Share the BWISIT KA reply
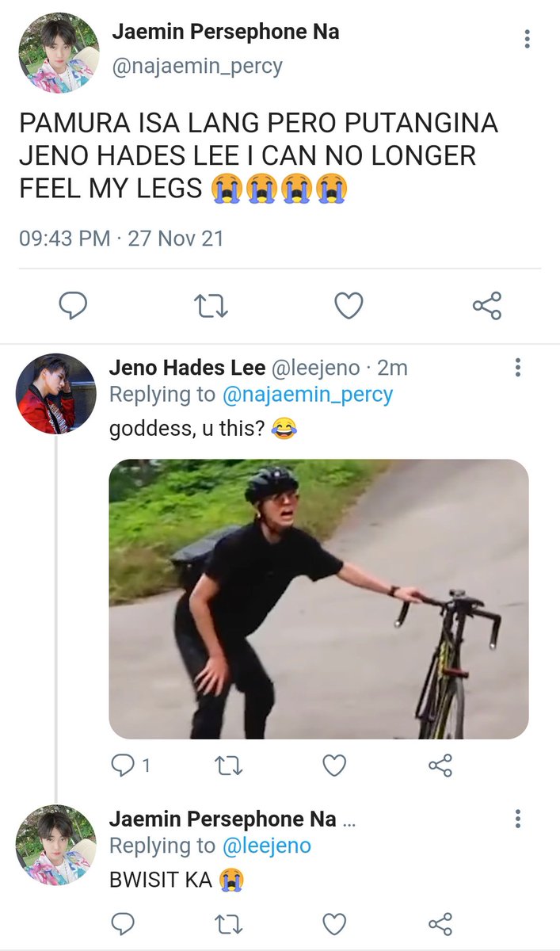560x951 pixels. point(440,923)
